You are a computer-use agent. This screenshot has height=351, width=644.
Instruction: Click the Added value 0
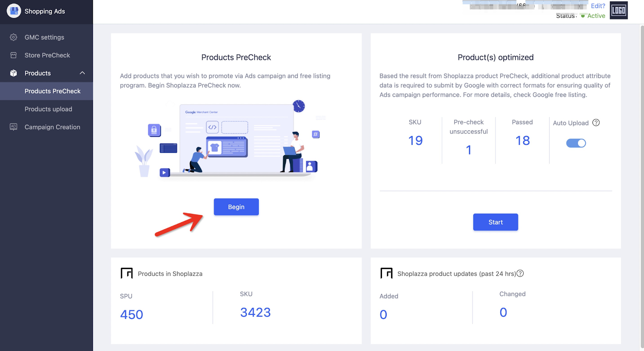[x=383, y=314]
